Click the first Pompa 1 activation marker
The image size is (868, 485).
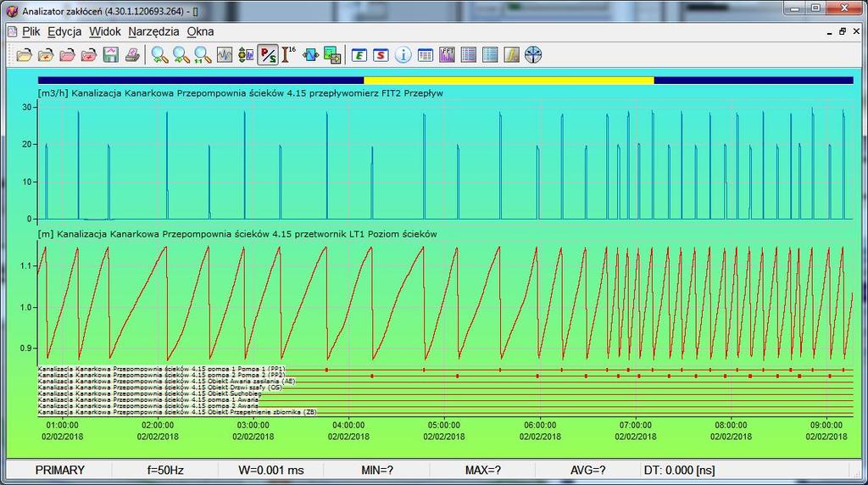pos(326,370)
